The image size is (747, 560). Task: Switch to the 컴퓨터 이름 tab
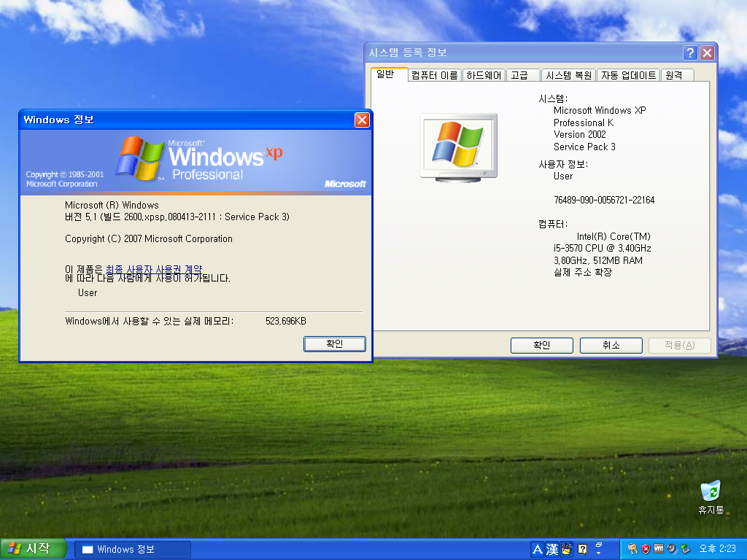click(x=435, y=75)
